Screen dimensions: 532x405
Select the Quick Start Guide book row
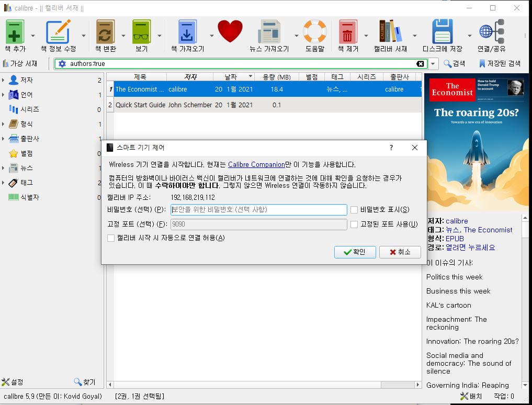[264, 105]
